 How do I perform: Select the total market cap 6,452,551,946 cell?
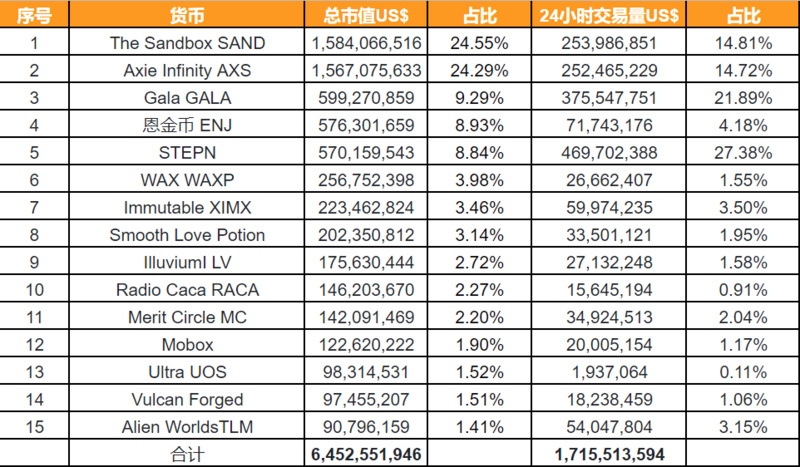tap(367, 454)
